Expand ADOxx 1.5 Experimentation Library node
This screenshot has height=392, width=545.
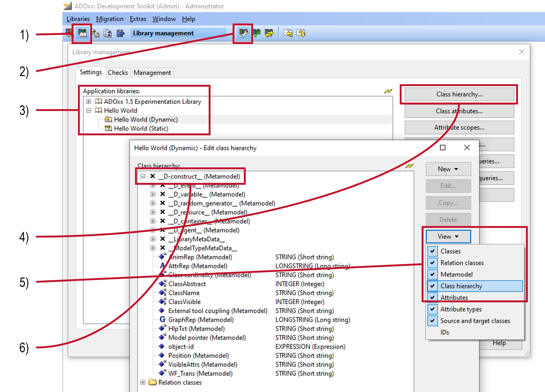(88, 101)
